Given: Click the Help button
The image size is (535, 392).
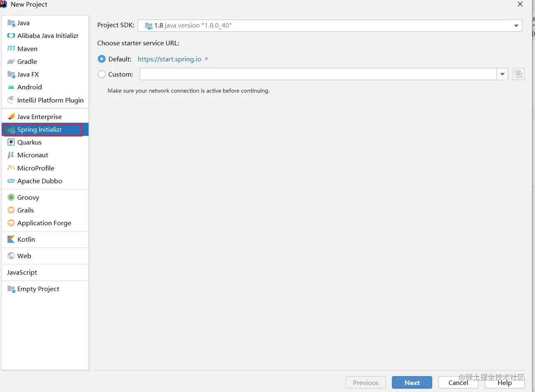Looking at the screenshot, I should (505, 383).
